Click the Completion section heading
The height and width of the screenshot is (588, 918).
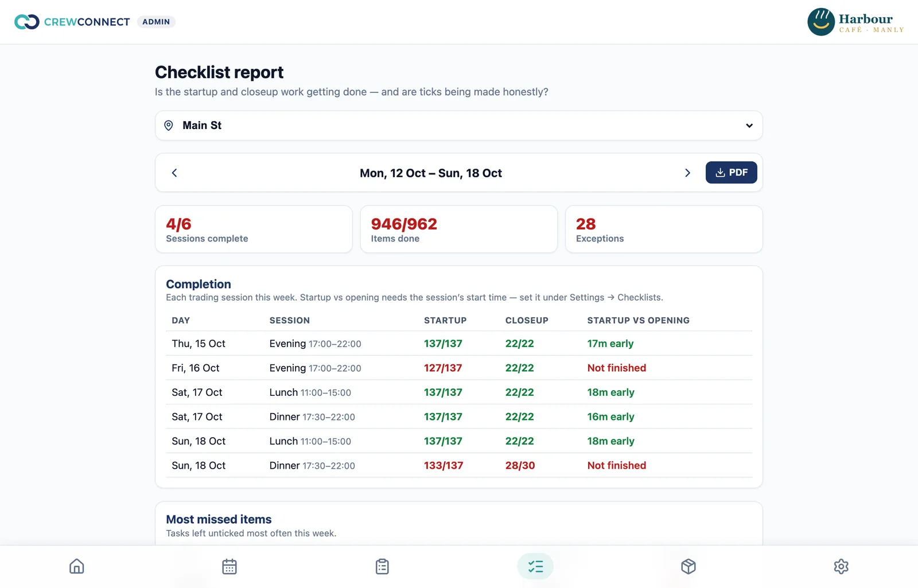(199, 284)
